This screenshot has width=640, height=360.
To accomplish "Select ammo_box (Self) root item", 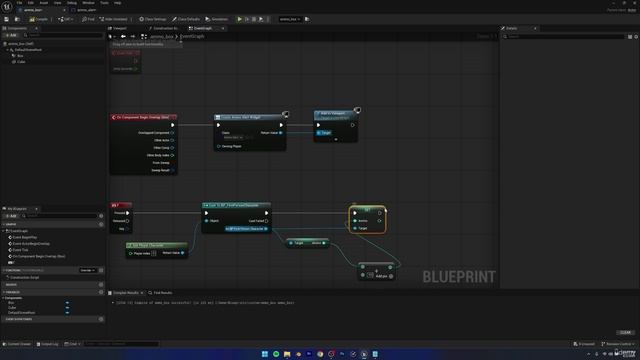I will (x=20, y=44).
